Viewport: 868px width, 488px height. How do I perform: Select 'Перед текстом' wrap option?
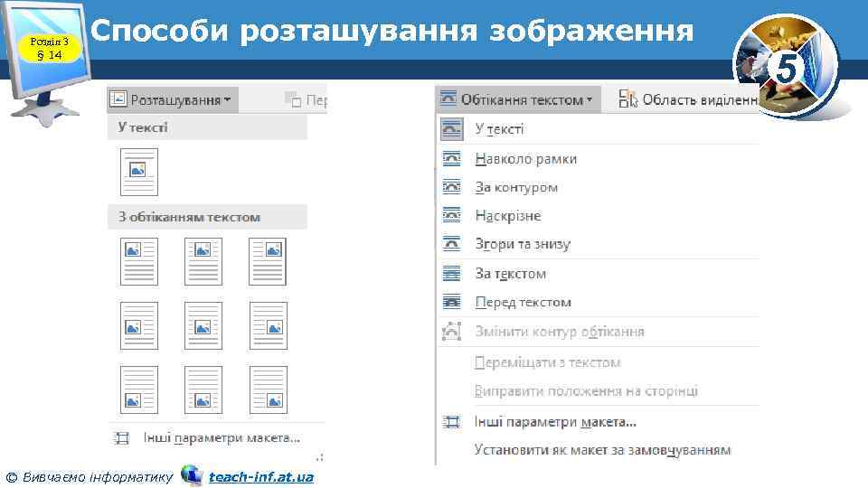pyautogui.click(x=598, y=303)
